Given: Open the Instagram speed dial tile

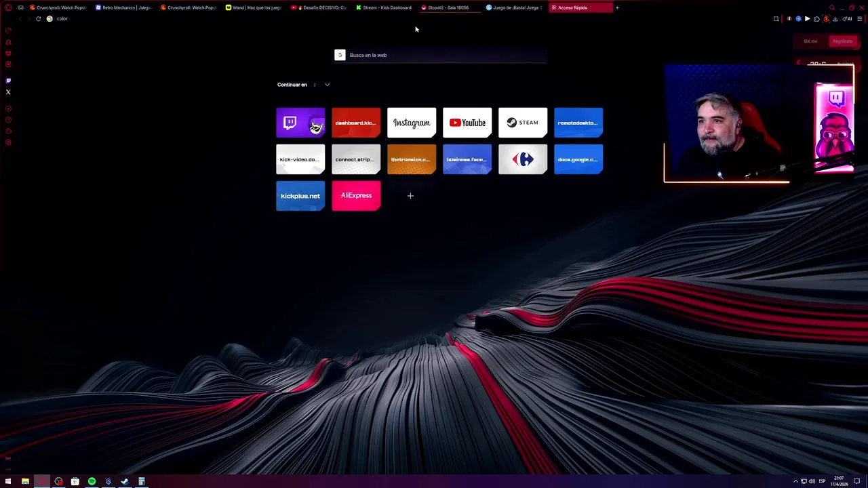Looking at the screenshot, I should coord(412,123).
